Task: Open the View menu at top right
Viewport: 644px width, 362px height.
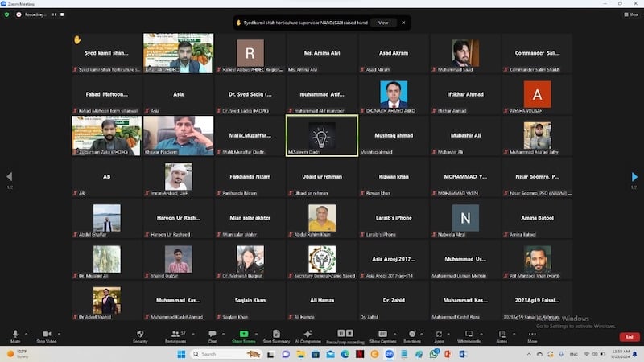Action: tap(632, 14)
